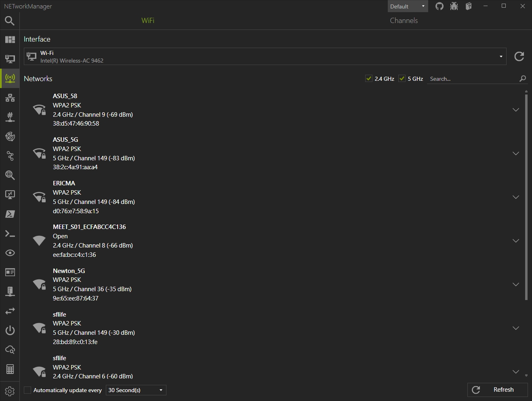The image size is (532, 401).
Task: Expand the sflife Channel 149 network details
Action: (516, 328)
